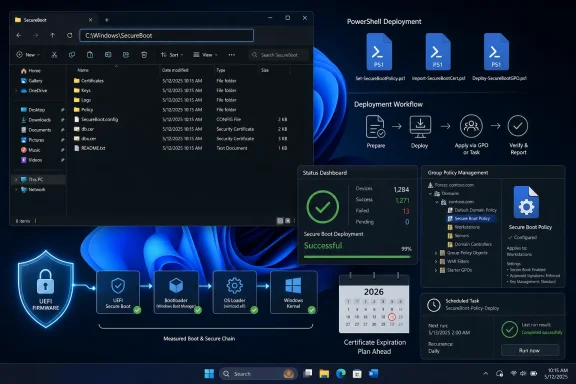Click the Paste clipboard icon in Explorer toolbar
The height and width of the screenshot is (384, 576).
[90, 55]
